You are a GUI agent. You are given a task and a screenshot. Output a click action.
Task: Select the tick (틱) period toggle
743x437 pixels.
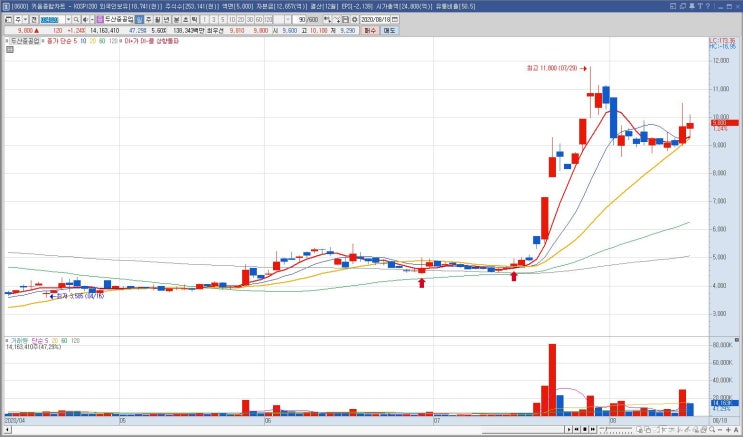pyautogui.click(x=194, y=19)
